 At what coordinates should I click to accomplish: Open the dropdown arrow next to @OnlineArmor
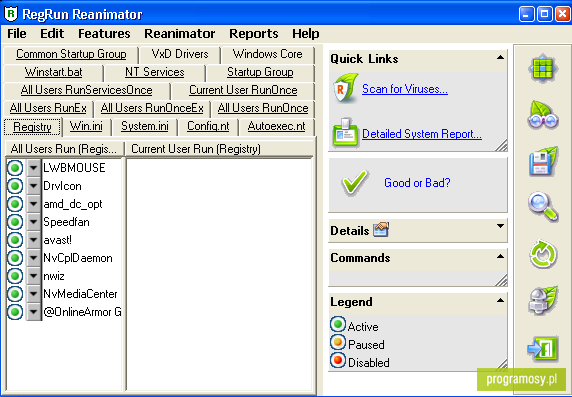[34, 312]
